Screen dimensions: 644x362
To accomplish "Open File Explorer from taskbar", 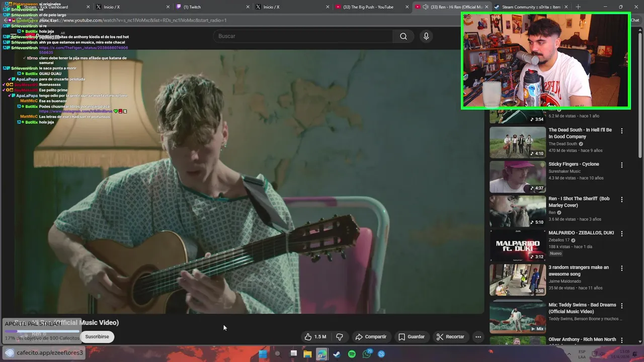I will coord(307,354).
